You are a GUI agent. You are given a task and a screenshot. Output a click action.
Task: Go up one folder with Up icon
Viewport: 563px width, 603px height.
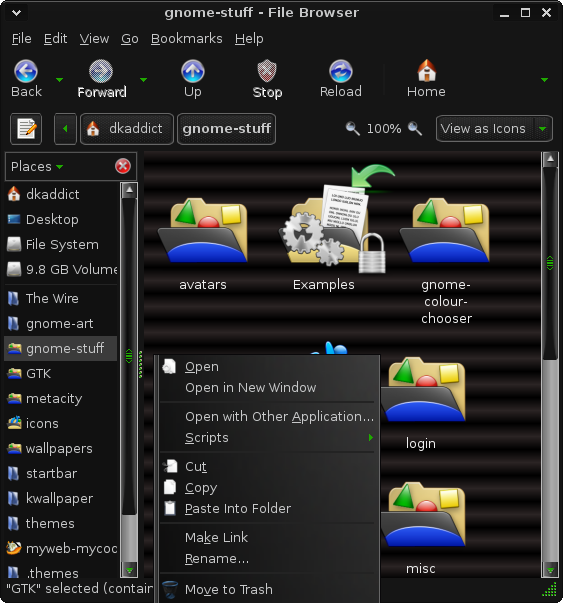pos(193,71)
